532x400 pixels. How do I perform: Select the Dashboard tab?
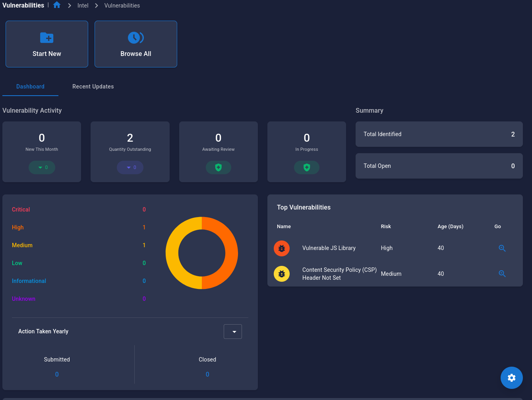pyautogui.click(x=30, y=87)
